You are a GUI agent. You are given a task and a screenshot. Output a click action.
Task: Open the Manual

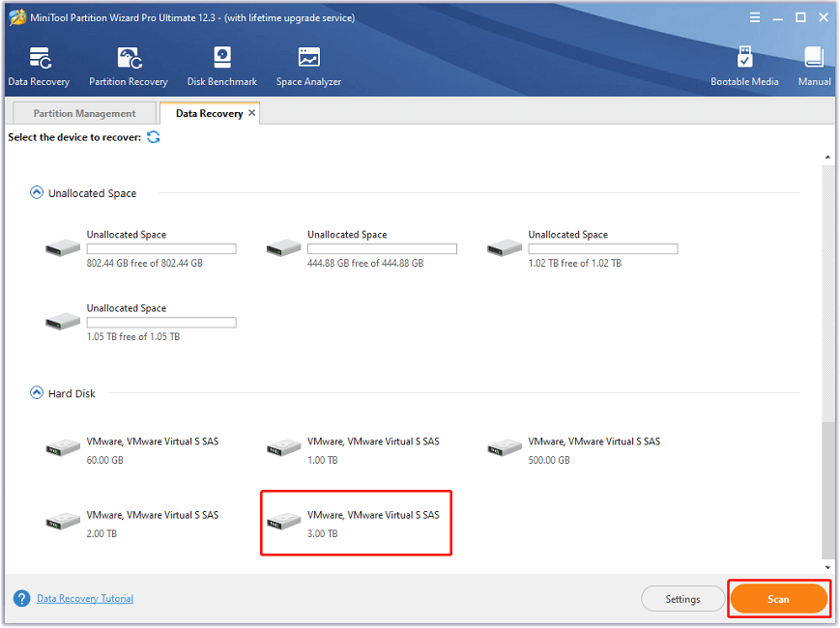(x=814, y=67)
